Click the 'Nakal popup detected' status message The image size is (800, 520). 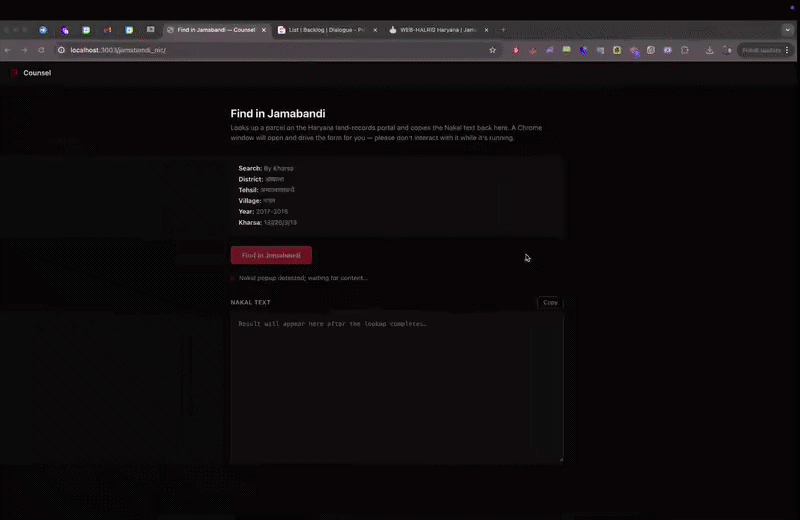[303, 278]
